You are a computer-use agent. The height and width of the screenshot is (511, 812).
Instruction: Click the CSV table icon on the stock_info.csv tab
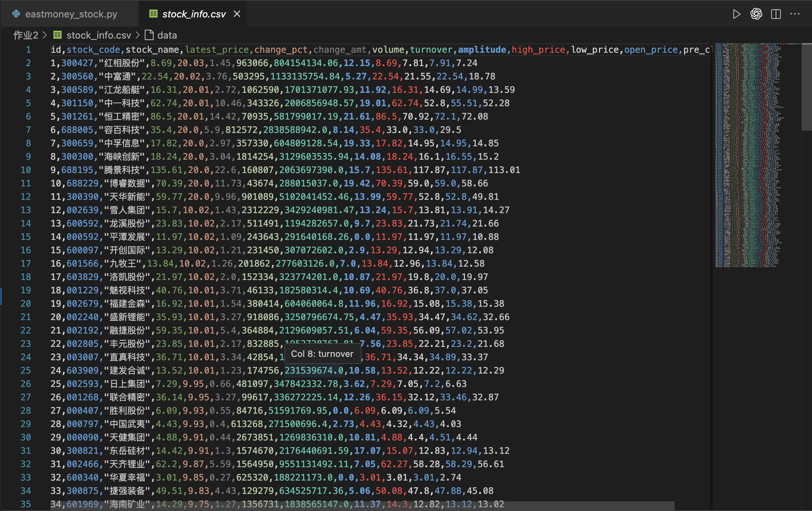(153, 14)
